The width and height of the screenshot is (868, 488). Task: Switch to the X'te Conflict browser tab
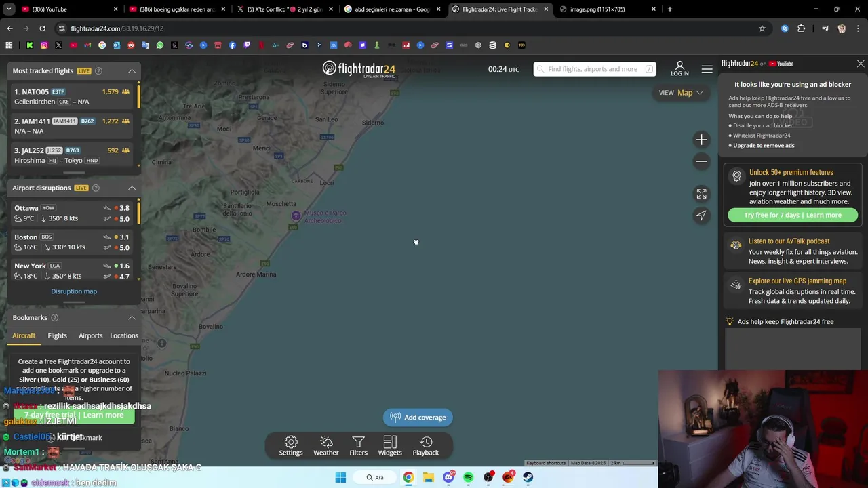(285, 9)
